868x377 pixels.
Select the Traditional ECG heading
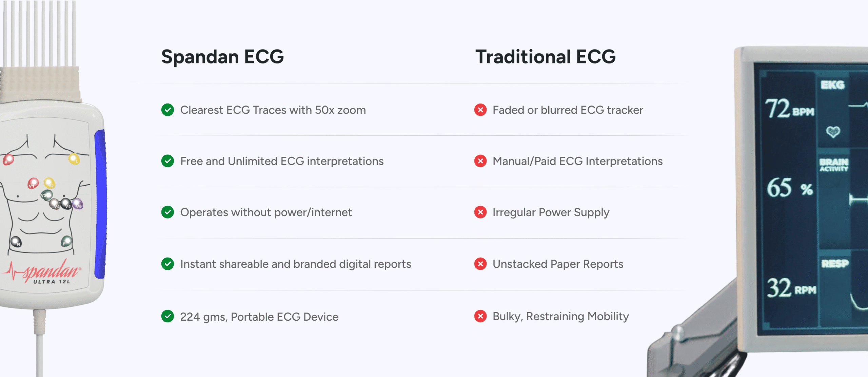pyautogui.click(x=545, y=57)
